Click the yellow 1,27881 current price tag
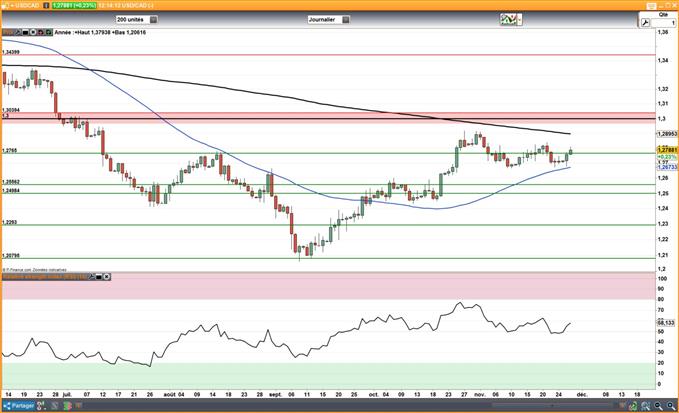This screenshot has height=413, width=679. click(x=667, y=150)
